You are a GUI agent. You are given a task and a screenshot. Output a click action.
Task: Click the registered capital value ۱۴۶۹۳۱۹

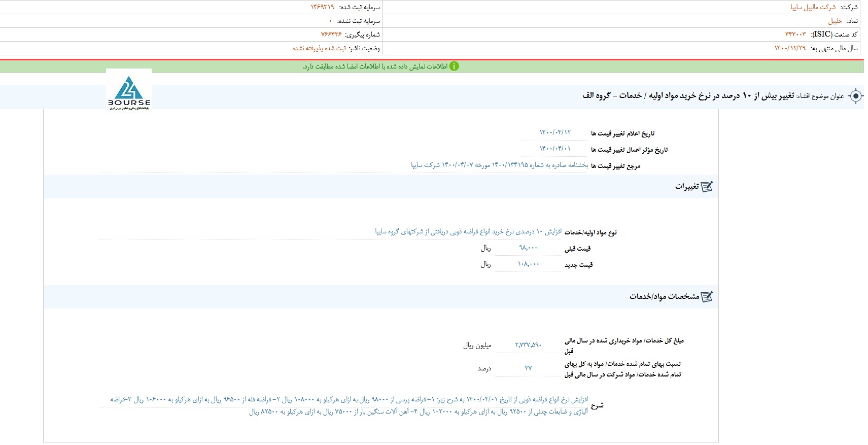coord(323,7)
